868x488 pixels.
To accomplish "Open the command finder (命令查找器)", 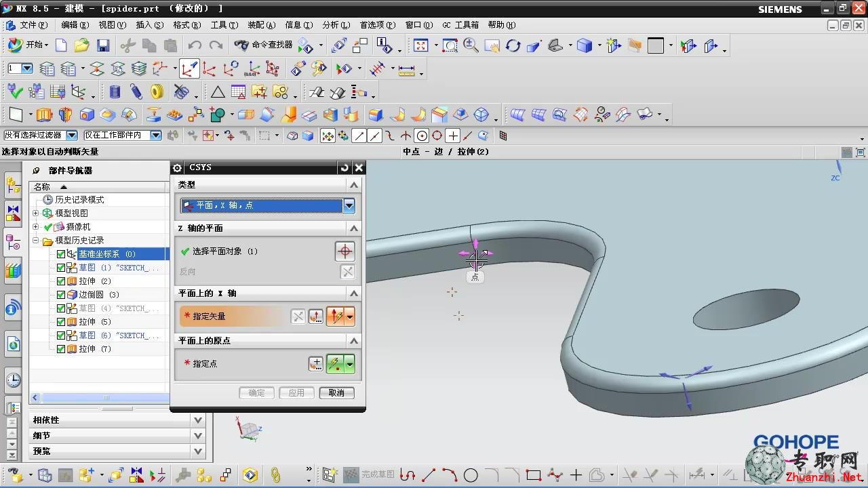I will (x=263, y=45).
